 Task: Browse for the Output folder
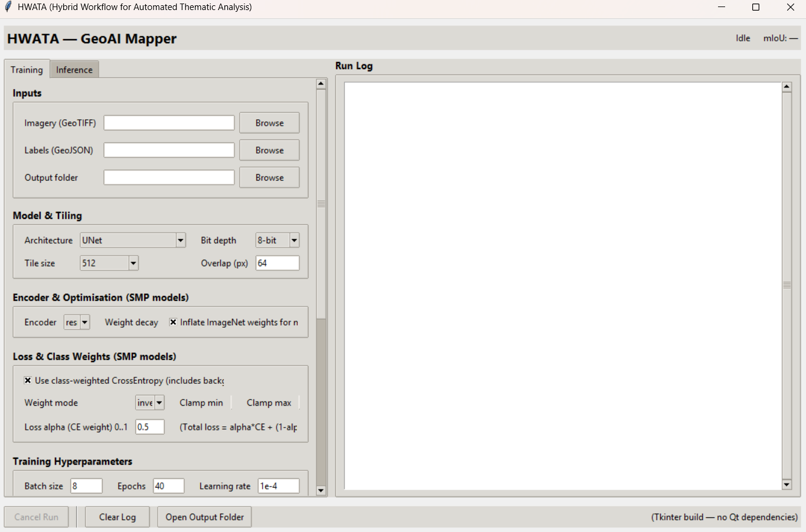click(269, 177)
